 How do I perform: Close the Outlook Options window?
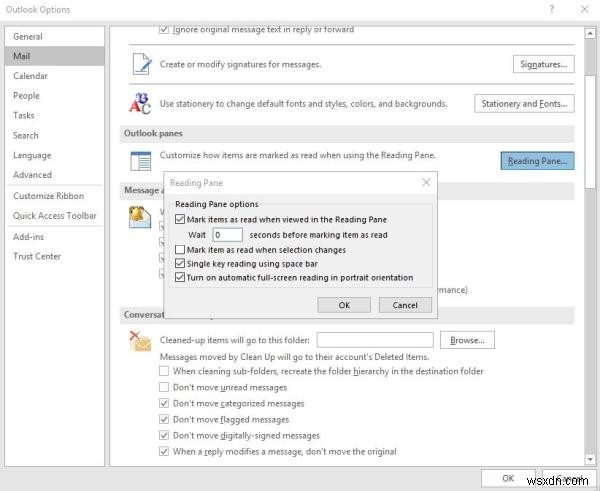pos(584,9)
